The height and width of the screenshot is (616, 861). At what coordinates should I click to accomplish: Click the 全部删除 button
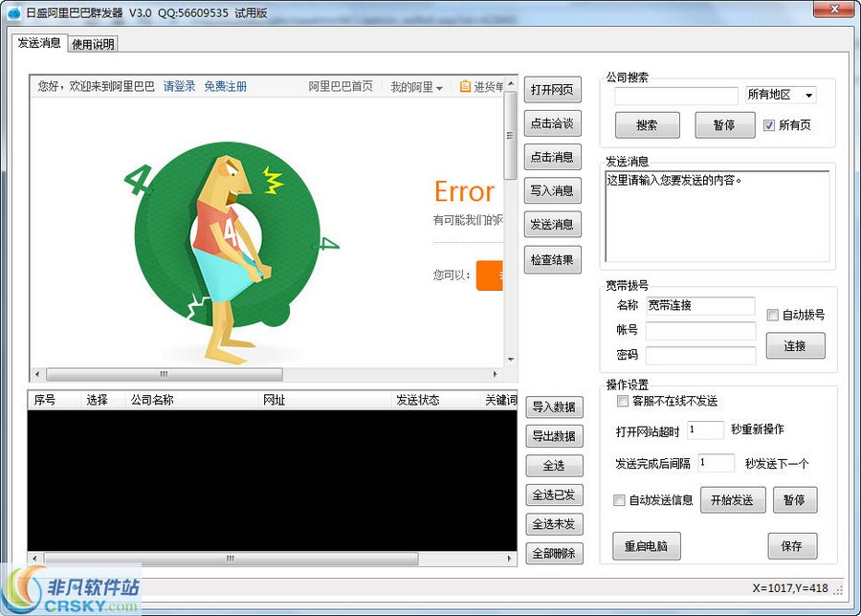coord(554,554)
